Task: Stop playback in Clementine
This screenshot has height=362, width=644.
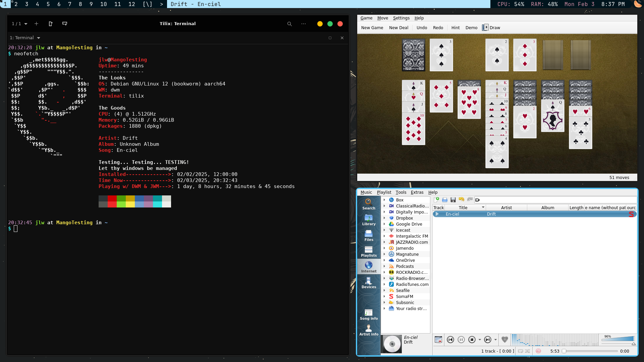Action: (x=472, y=340)
